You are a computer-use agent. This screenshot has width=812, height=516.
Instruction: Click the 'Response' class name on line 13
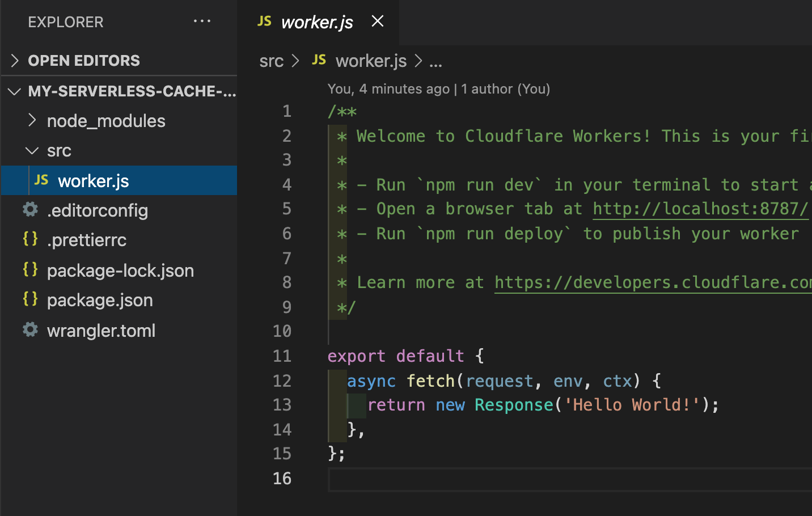[514, 405]
